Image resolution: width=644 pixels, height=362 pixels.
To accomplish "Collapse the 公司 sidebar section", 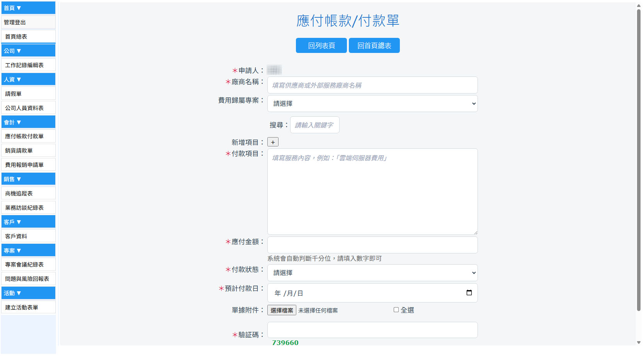I will tap(28, 51).
